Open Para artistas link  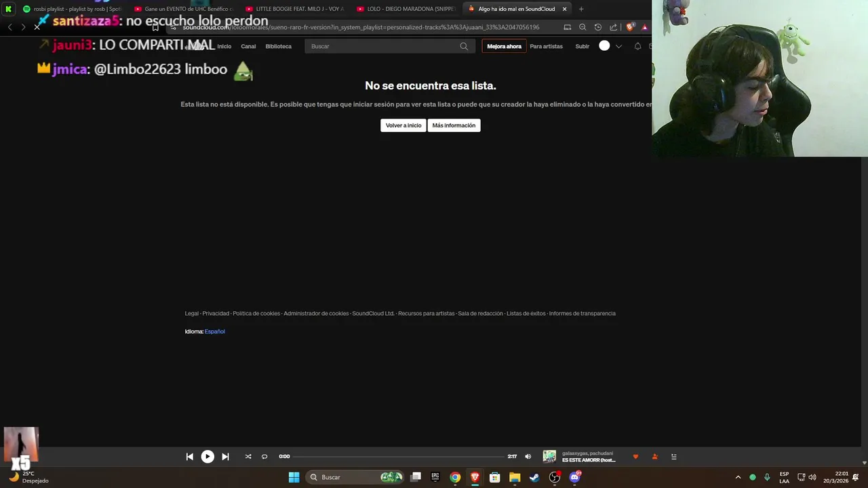coord(546,46)
